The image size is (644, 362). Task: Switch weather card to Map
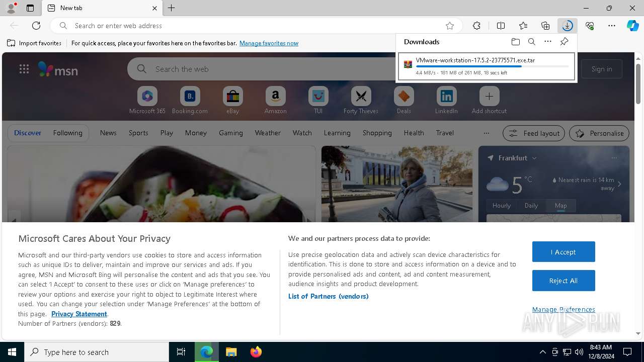560,206
